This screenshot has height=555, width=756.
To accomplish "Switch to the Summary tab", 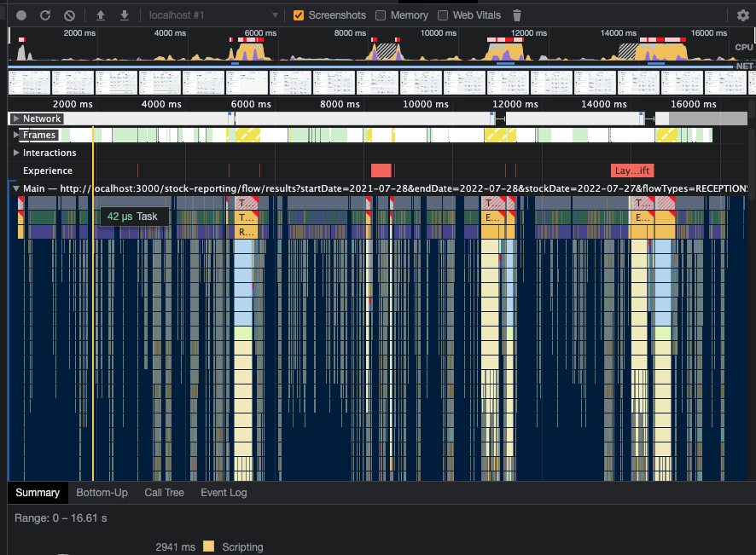I will [x=38, y=493].
